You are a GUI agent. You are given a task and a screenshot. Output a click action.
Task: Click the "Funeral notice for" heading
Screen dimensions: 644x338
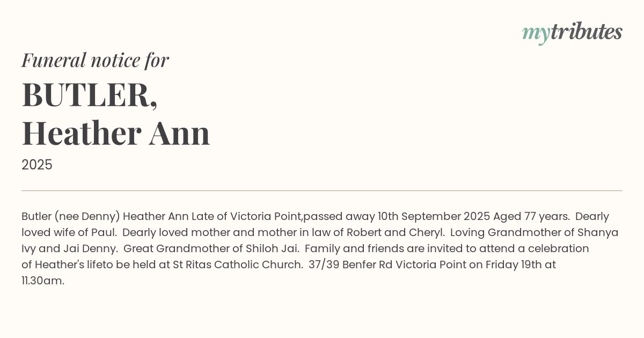pos(95,60)
